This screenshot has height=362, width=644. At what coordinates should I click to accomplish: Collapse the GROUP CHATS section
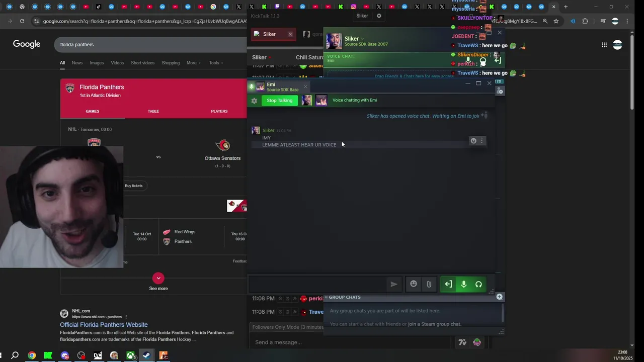tap(326, 297)
